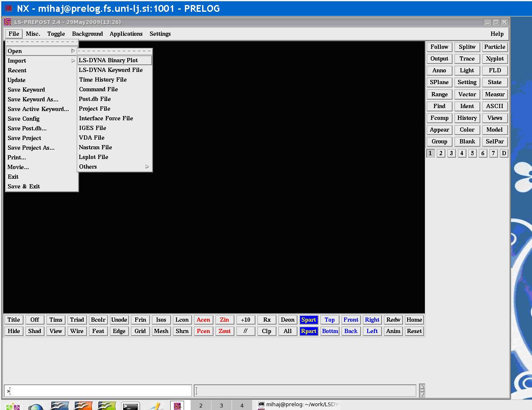Screen dimensions: 532x410
Task: Click the NX icon in the window title
Action: [8, 8]
